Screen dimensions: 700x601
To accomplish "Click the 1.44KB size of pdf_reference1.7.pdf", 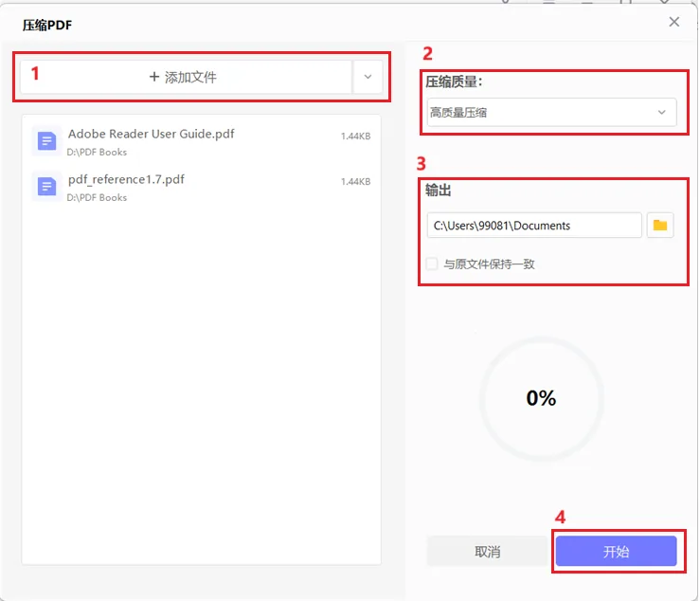I will click(356, 181).
